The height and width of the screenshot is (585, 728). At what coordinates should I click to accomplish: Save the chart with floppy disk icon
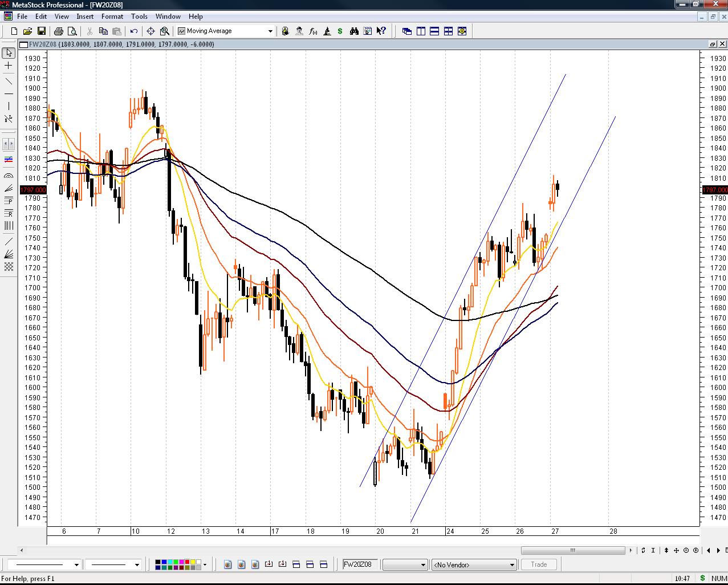point(42,31)
